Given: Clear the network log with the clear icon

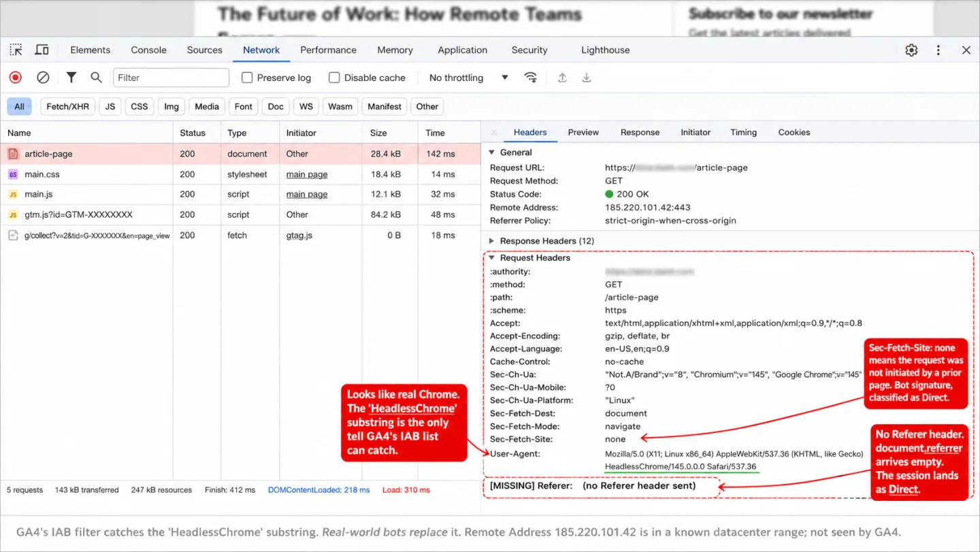Looking at the screenshot, I should point(43,78).
